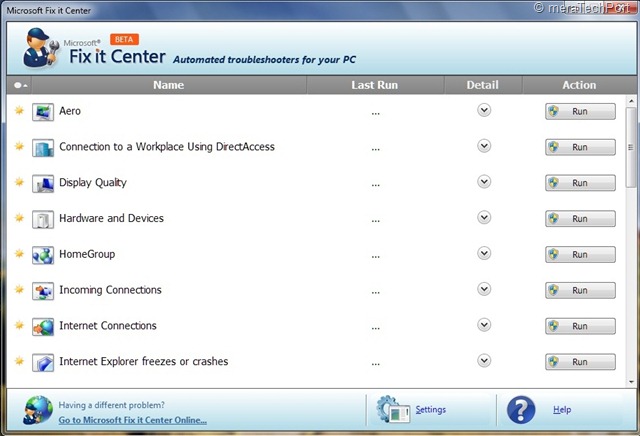Screen dimensions: 640x436
Task: Select the Connection to a Workplace Using DirectAccess text
Action: tap(167, 147)
